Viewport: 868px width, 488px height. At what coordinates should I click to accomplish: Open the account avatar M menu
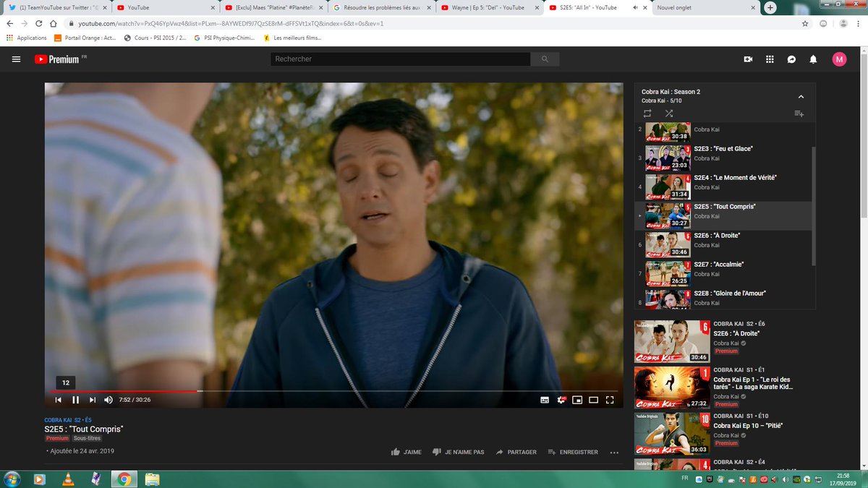pos(839,59)
